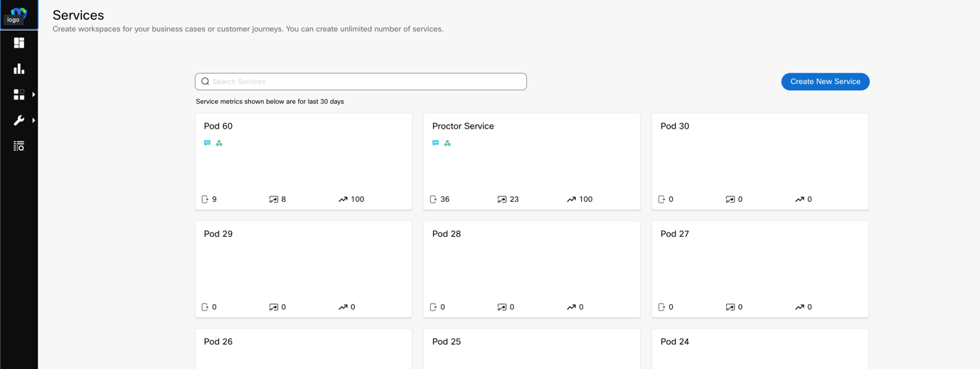The width and height of the screenshot is (980, 369).
Task: Click the chat bubble icon on Proctor Service
Action: (436, 144)
